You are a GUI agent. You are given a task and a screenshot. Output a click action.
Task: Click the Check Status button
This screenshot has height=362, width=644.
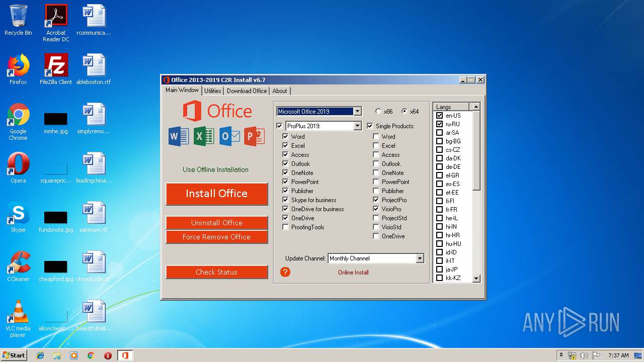(x=217, y=272)
